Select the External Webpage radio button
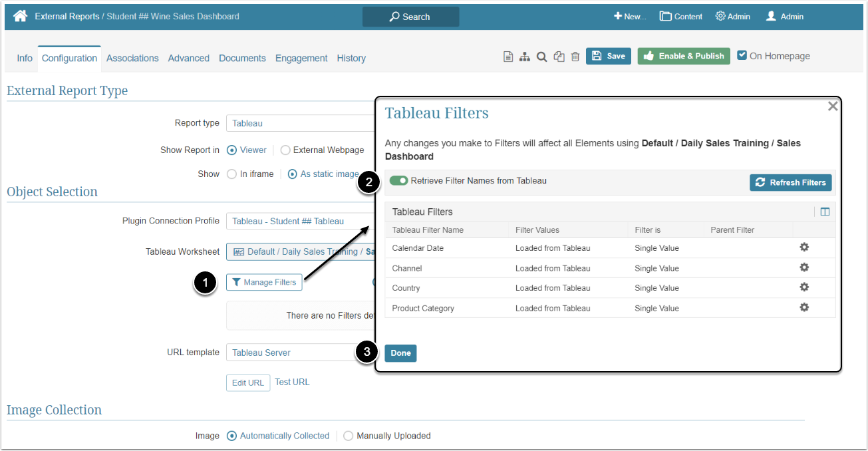 click(285, 150)
